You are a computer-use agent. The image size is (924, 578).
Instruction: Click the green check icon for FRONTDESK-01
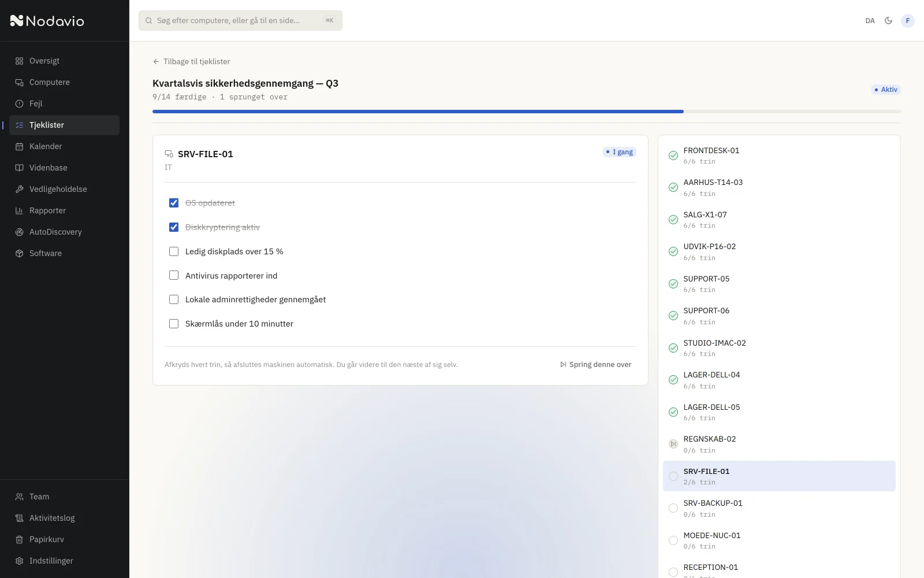pos(673,155)
